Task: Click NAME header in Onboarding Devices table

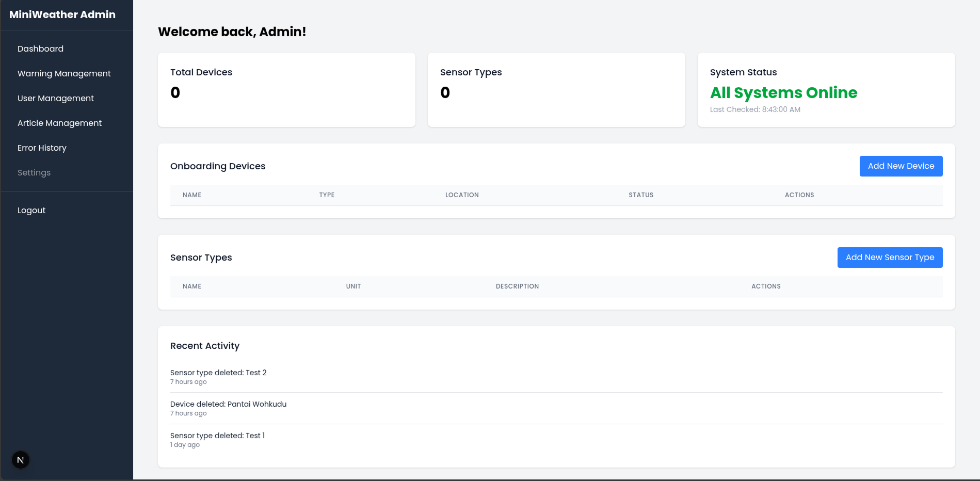Action: (x=192, y=195)
